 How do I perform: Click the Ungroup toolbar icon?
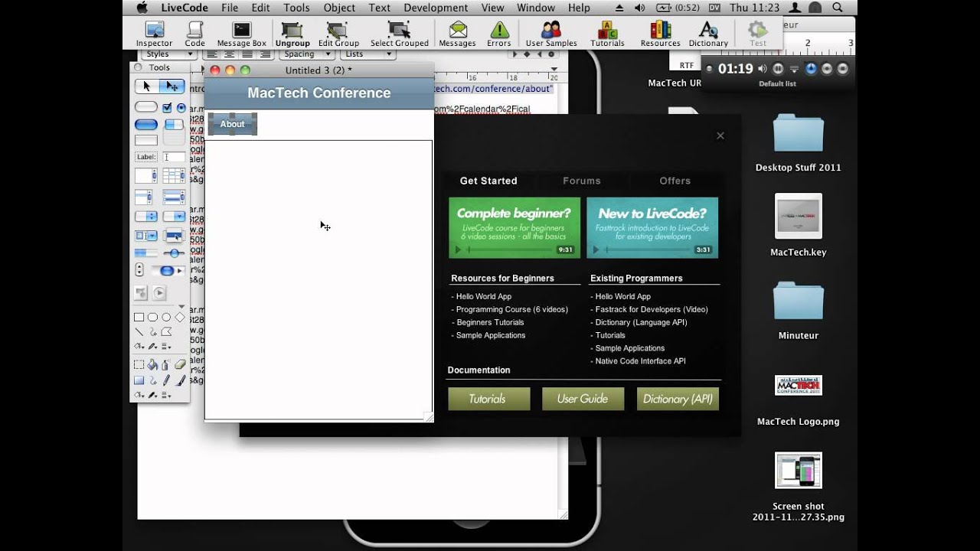coord(292,34)
